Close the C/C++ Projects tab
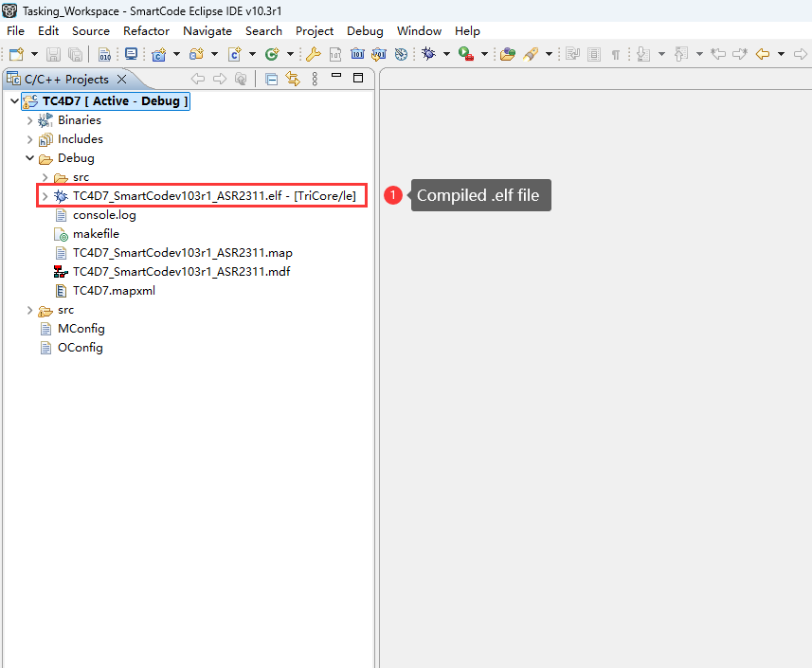Image resolution: width=812 pixels, height=668 pixels. point(121,80)
